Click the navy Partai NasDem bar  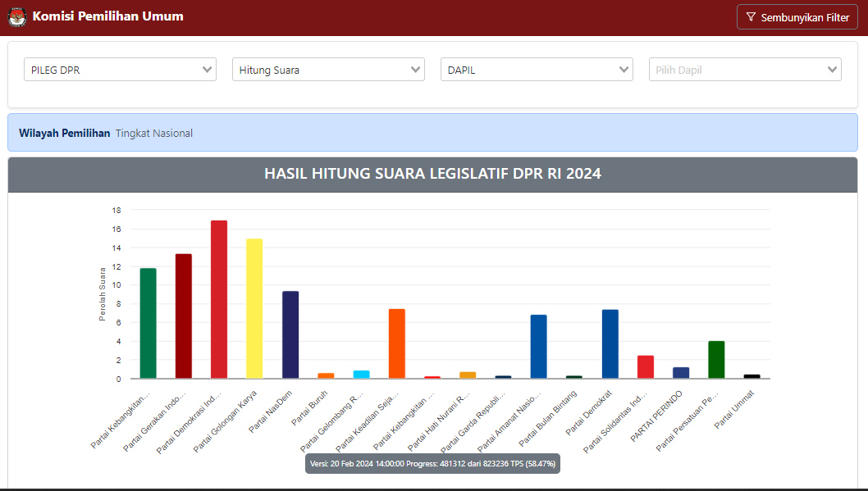290,335
